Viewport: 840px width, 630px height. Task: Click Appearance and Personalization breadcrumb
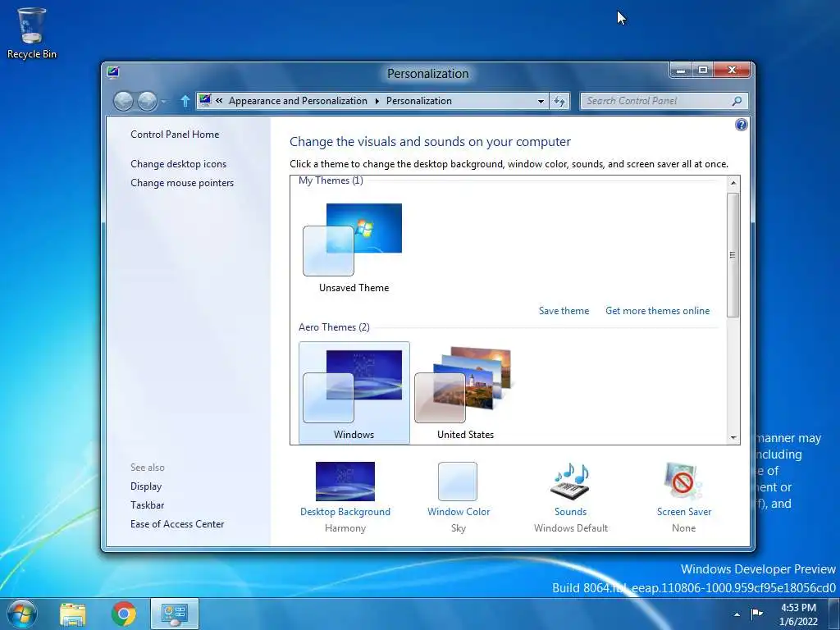point(298,101)
